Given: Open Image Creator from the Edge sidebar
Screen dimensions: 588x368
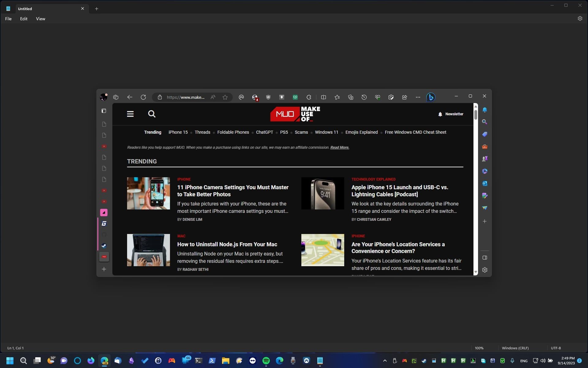Looking at the screenshot, I should point(485,195).
